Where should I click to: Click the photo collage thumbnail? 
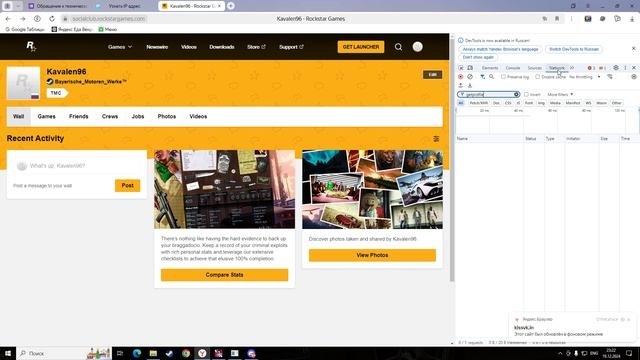pos(372,189)
